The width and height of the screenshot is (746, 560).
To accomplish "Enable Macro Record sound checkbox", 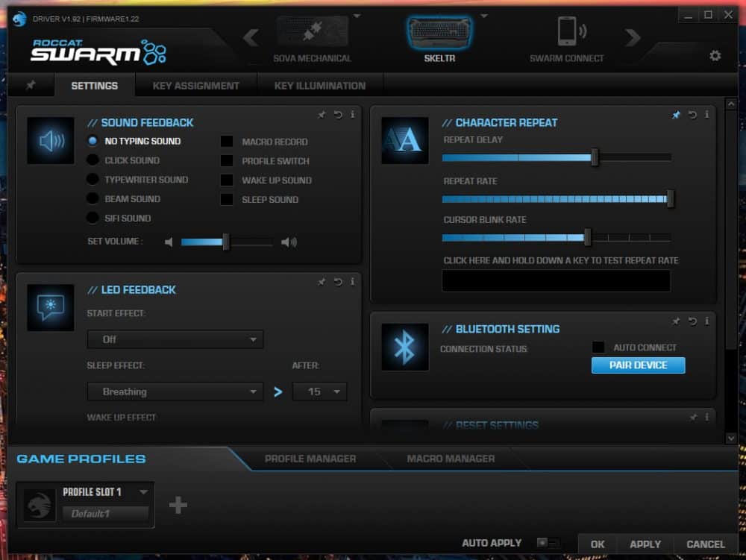I will coord(227,141).
